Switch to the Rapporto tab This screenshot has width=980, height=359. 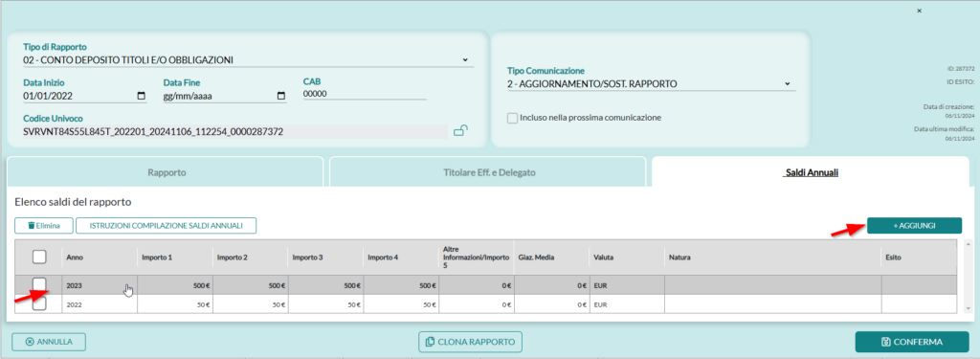(x=165, y=171)
